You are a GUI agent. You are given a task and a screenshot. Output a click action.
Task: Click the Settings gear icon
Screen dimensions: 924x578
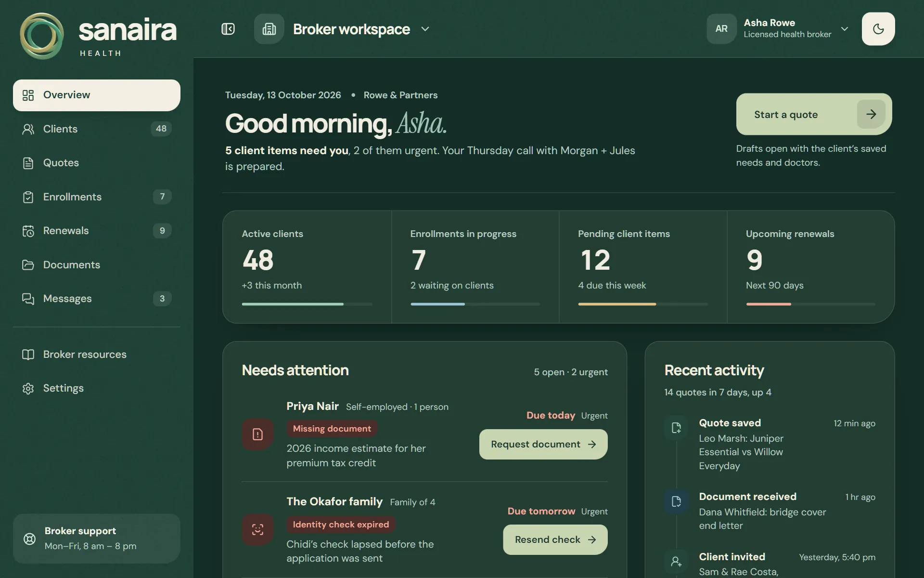[x=28, y=388]
